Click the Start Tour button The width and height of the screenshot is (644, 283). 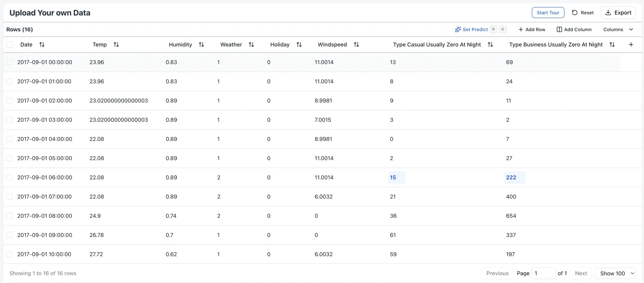tap(548, 13)
